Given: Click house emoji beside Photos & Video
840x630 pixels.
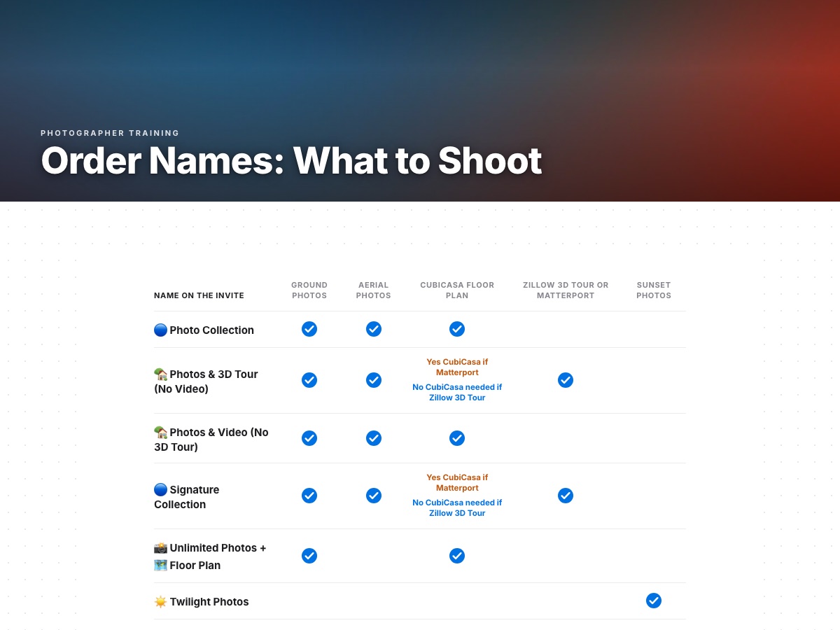Looking at the screenshot, I should pos(161,432).
